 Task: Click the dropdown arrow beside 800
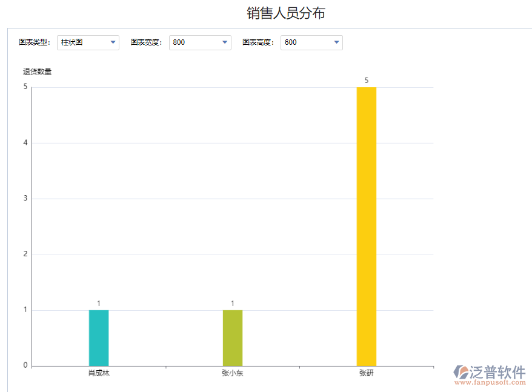point(225,42)
